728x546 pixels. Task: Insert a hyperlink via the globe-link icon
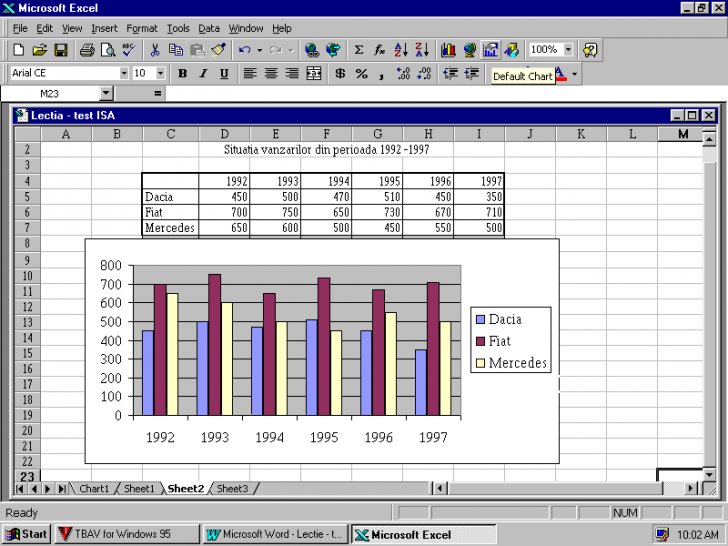[x=312, y=50]
